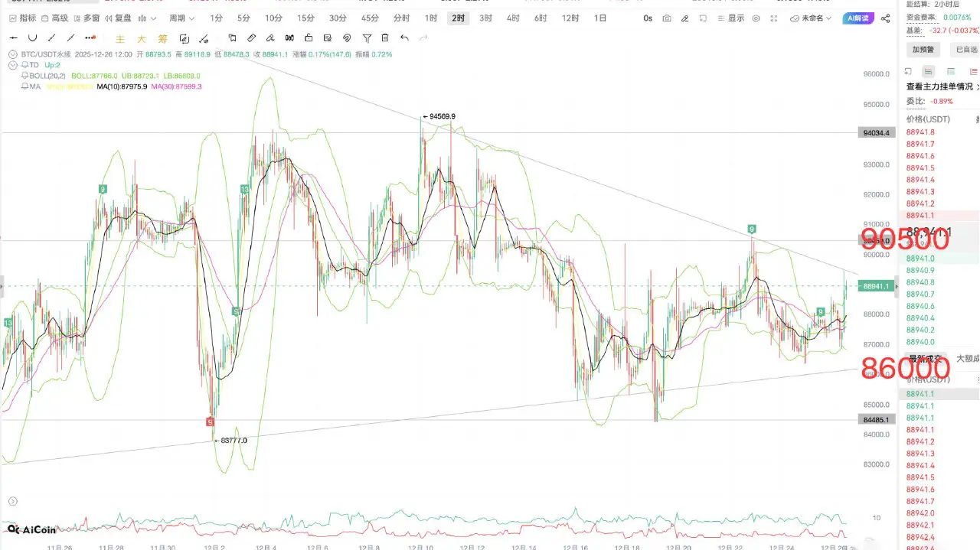Redo the drawing action
The height and width of the screenshot is (550, 980).
(423, 37)
